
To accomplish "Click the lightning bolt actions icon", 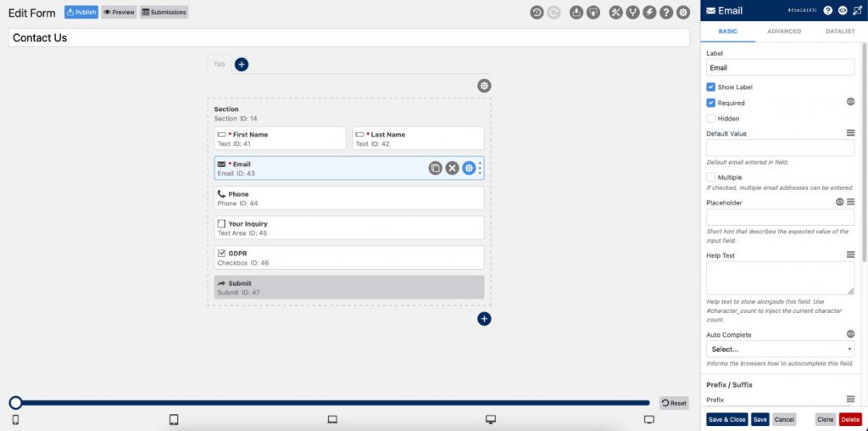I will 649,13.
